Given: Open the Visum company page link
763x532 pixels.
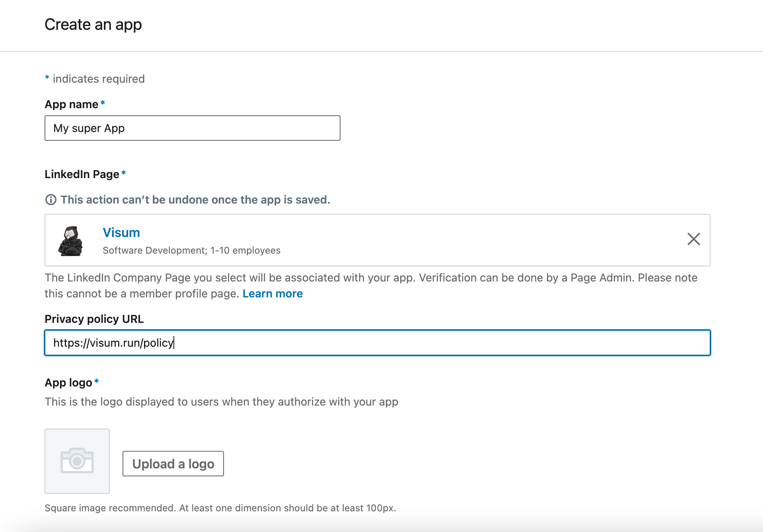Looking at the screenshot, I should pyautogui.click(x=121, y=233).
